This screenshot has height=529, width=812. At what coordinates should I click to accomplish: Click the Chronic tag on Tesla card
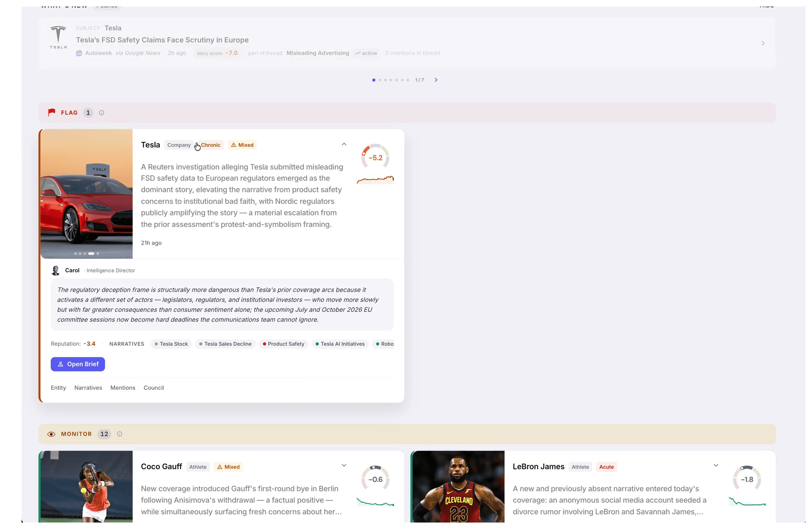[x=211, y=145]
